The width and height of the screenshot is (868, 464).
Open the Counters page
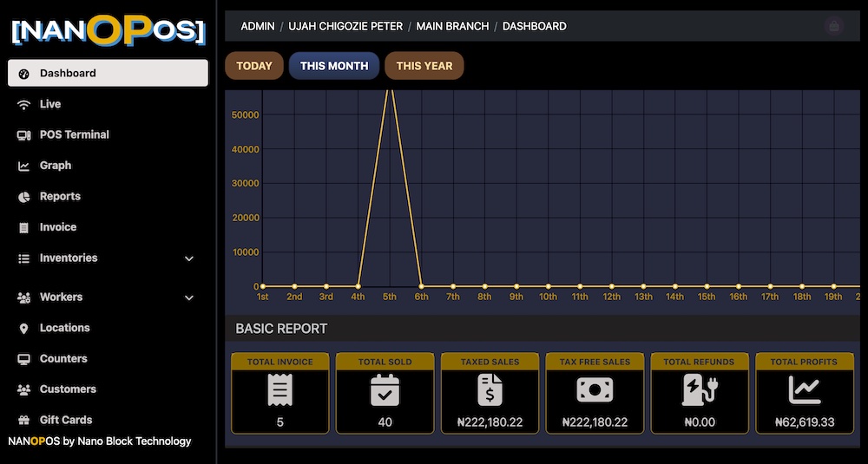pyautogui.click(x=108, y=358)
